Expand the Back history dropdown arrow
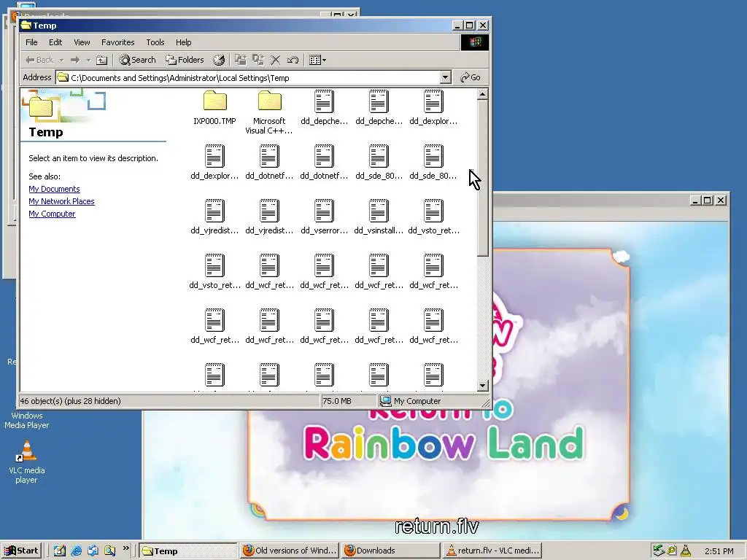This screenshot has height=560, width=747. (x=61, y=60)
